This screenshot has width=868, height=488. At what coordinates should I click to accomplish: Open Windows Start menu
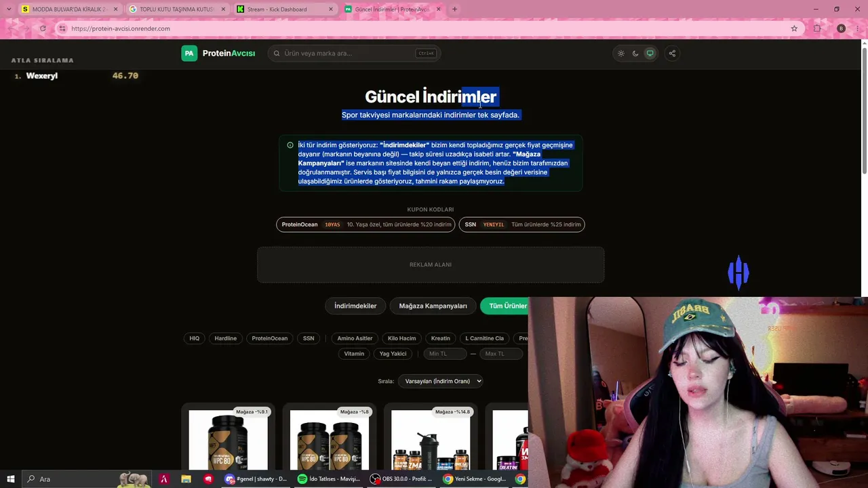11,479
